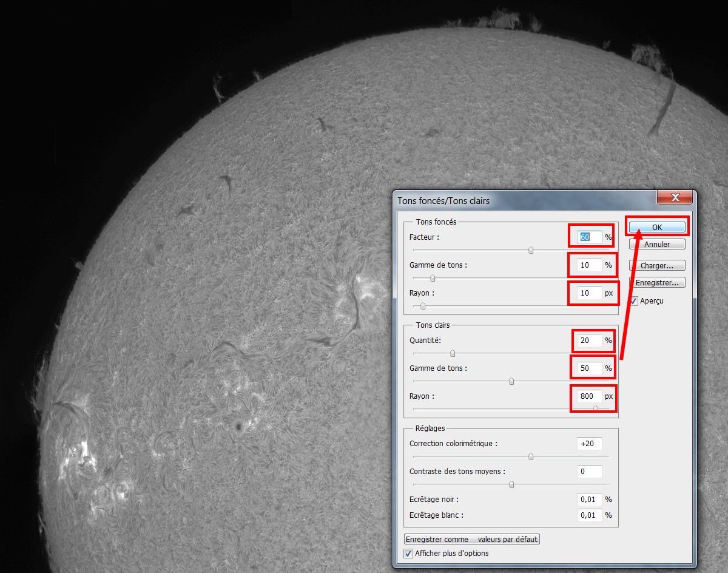The image size is (728, 573).
Task: Open the Charger... preset dialog
Action: pos(657,265)
